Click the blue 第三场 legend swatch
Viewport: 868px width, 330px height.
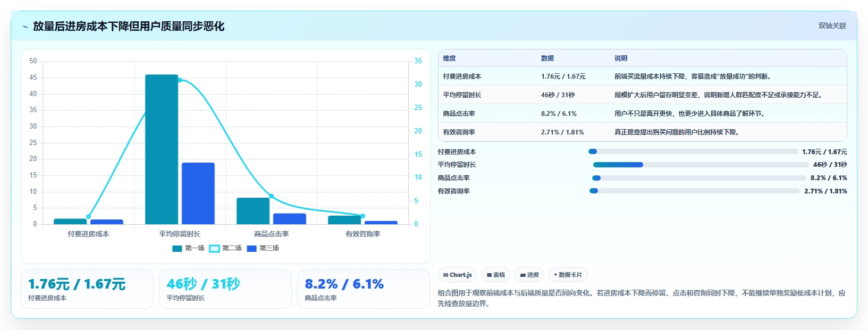pos(252,249)
